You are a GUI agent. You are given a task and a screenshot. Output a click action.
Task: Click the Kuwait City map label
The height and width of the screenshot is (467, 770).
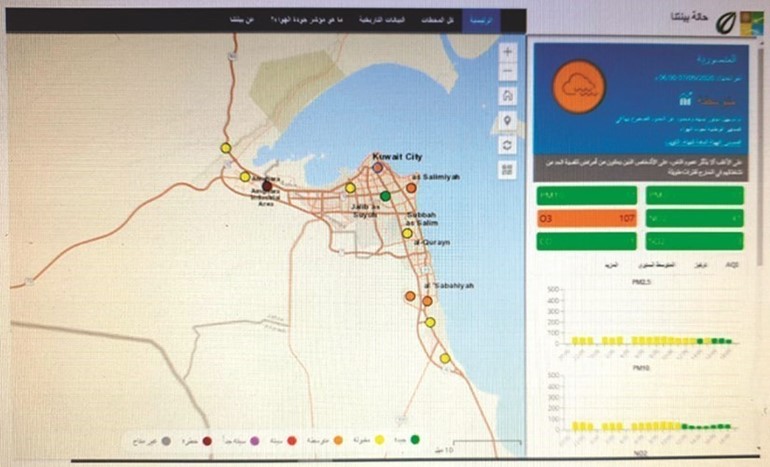(x=397, y=157)
